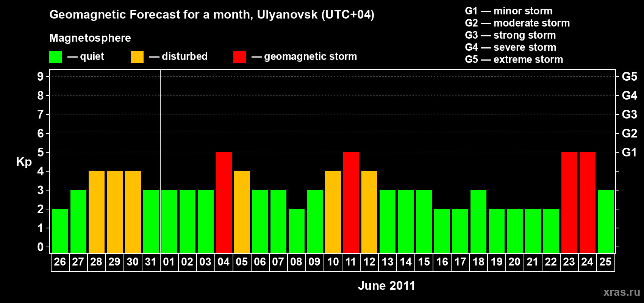Click the '— quiet' legend text
Screen dimensions: 644x303
(86, 56)
